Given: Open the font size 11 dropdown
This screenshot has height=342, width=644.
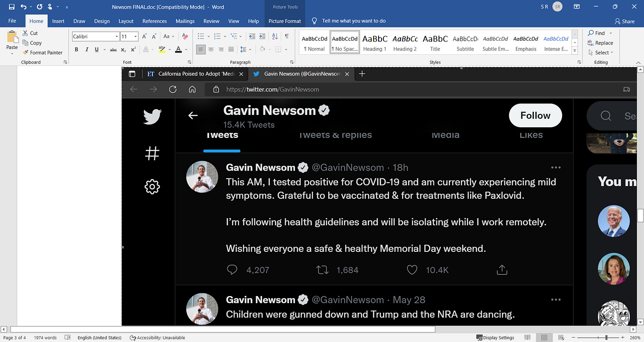Looking at the screenshot, I should (x=136, y=37).
